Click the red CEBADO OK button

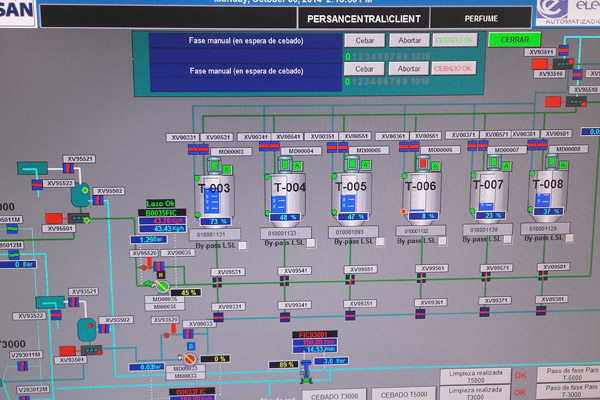tap(454, 68)
